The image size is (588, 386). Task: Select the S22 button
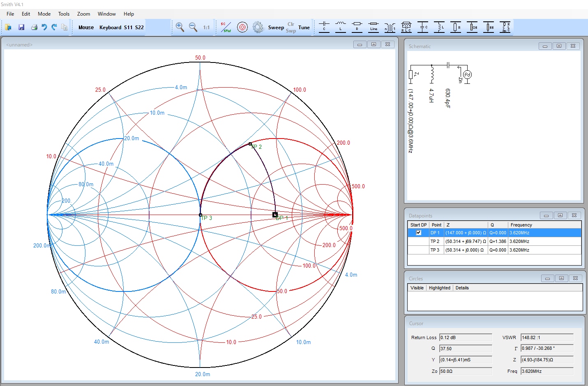(140, 28)
